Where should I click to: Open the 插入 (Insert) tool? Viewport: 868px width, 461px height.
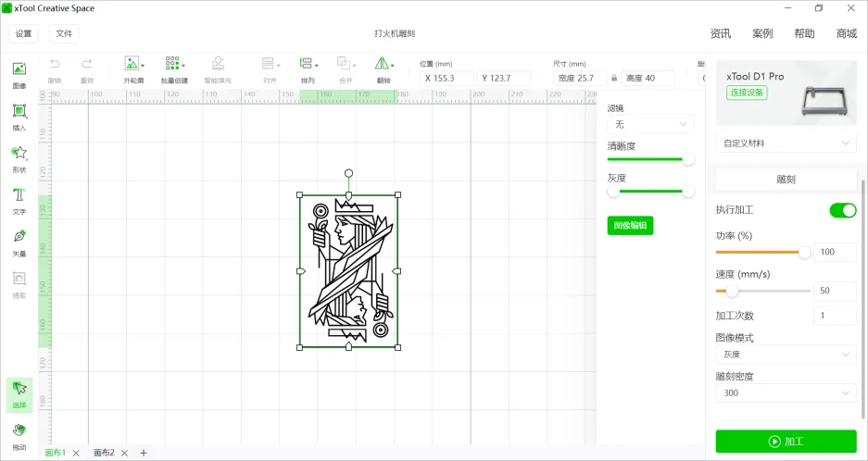[19, 117]
